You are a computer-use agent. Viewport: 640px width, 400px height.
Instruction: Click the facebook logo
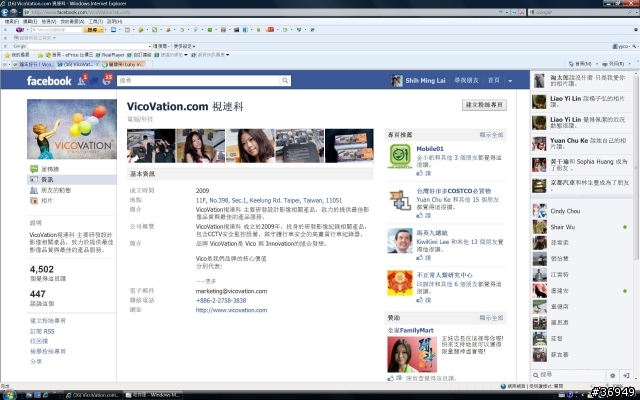49,81
